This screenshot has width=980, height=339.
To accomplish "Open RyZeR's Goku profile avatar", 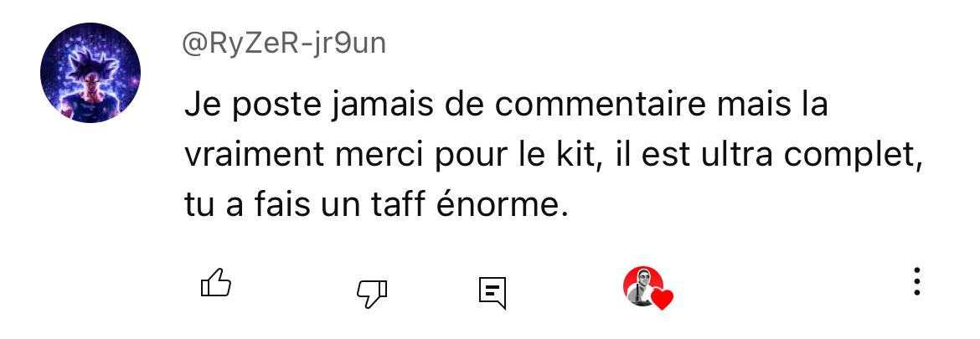I will [x=90, y=73].
